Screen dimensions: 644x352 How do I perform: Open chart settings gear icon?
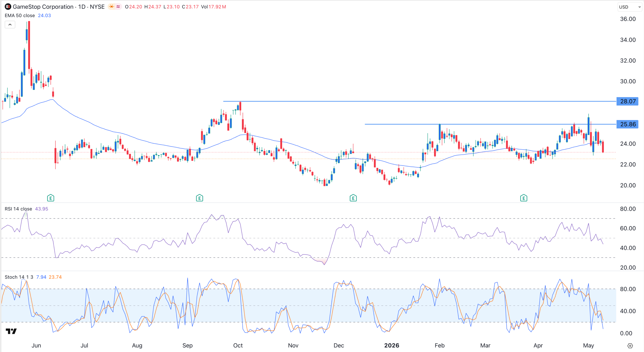click(630, 346)
